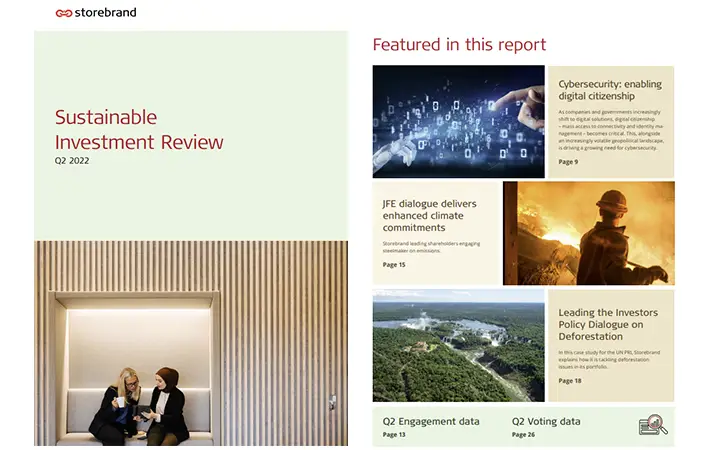Open the aerial forest waterfalls photo

[x=458, y=345]
